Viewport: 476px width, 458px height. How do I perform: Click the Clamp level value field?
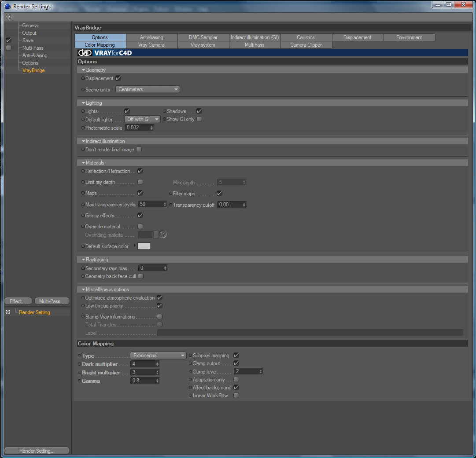click(x=248, y=372)
